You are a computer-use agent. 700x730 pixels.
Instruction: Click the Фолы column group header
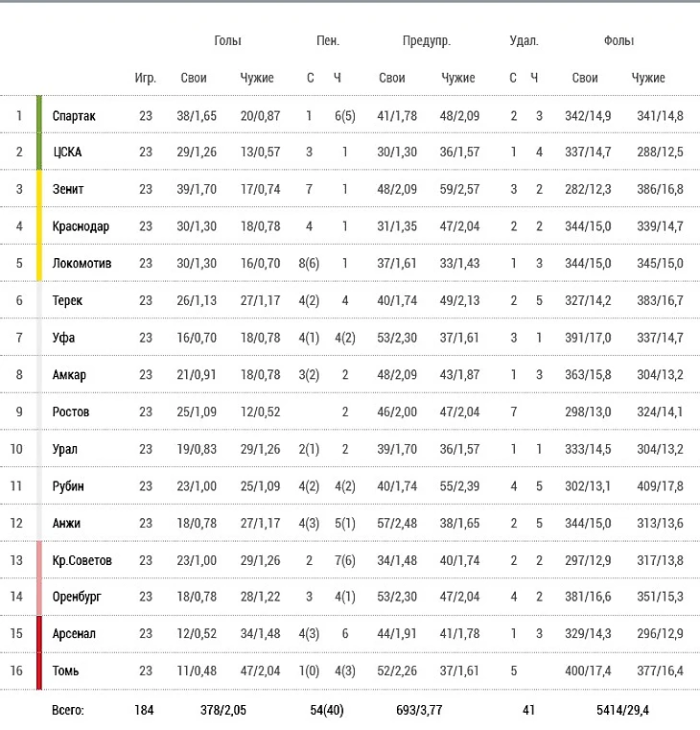point(618,41)
